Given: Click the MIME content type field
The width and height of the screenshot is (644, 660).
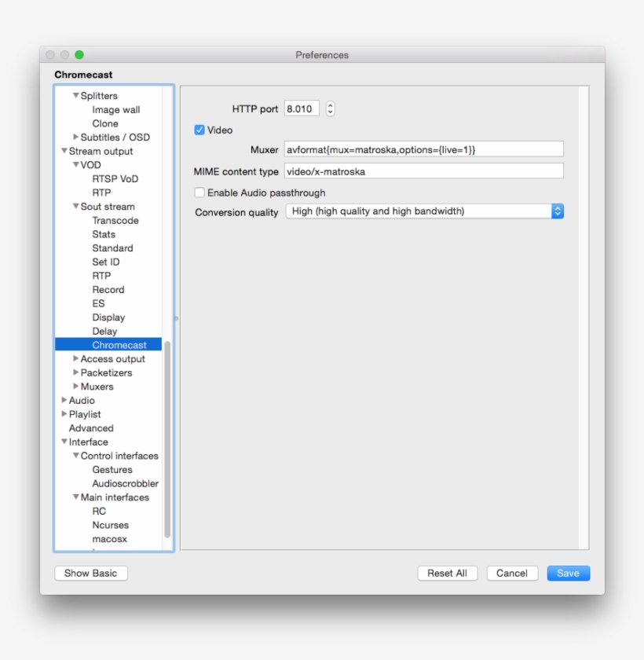Looking at the screenshot, I should point(423,171).
